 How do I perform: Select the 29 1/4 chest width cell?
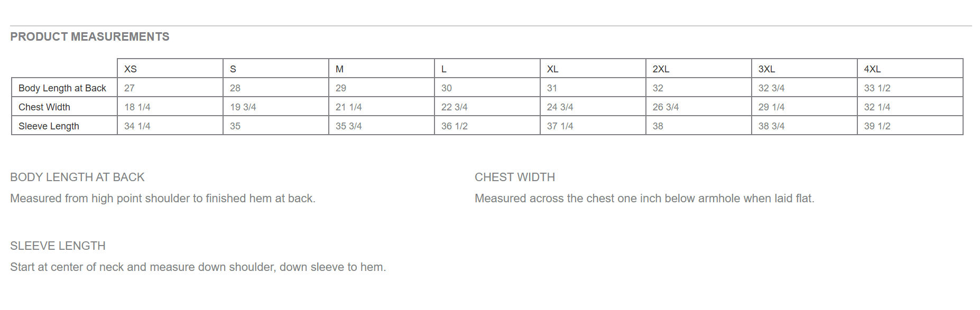804,107
